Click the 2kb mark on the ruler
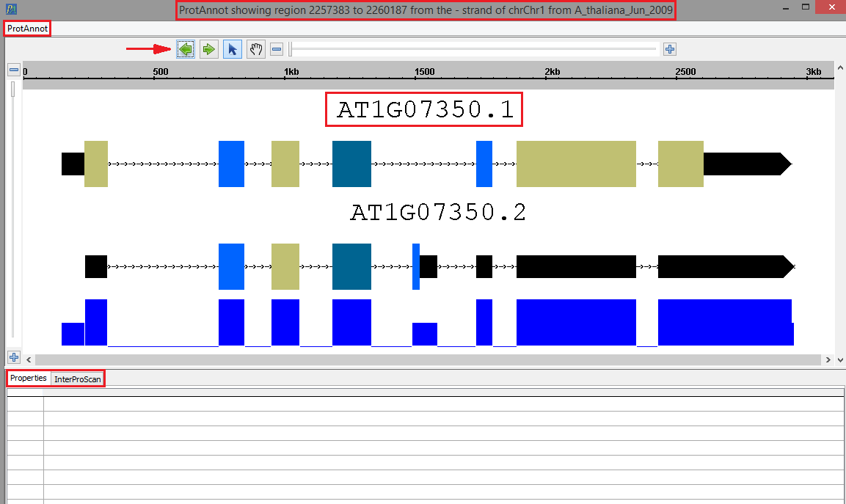 pyautogui.click(x=552, y=72)
